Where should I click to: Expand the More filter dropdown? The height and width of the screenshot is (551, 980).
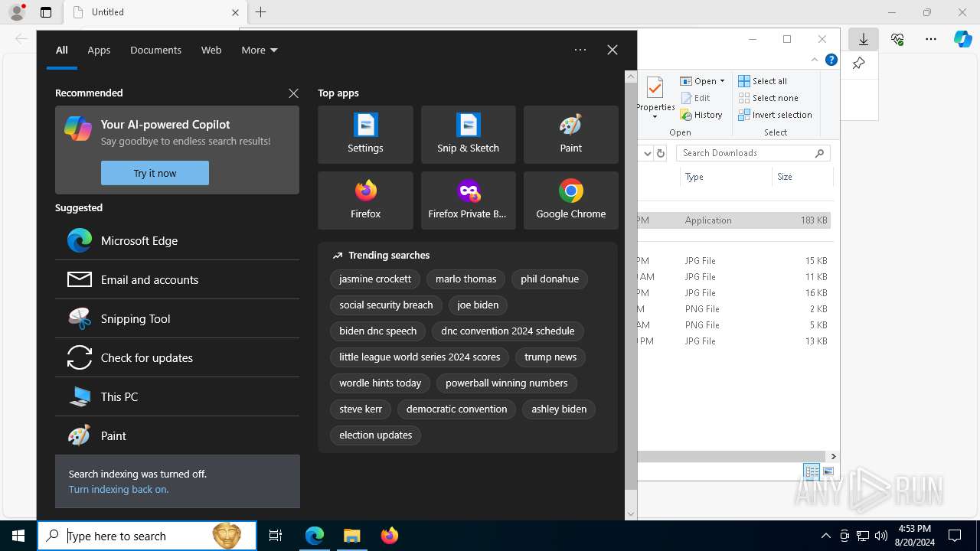click(x=260, y=50)
